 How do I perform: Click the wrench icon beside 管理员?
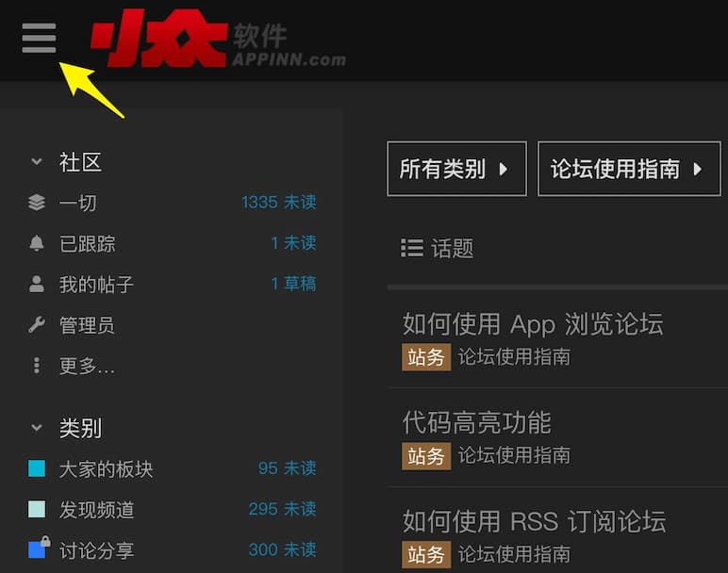pyautogui.click(x=37, y=325)
